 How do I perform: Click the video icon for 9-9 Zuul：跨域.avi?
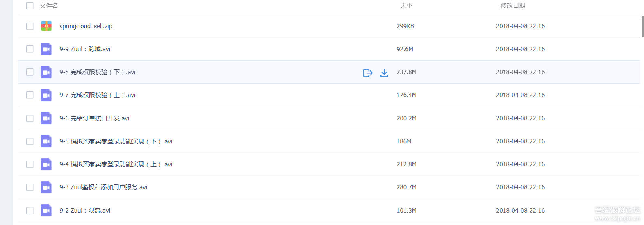click(x=46, y=49)
